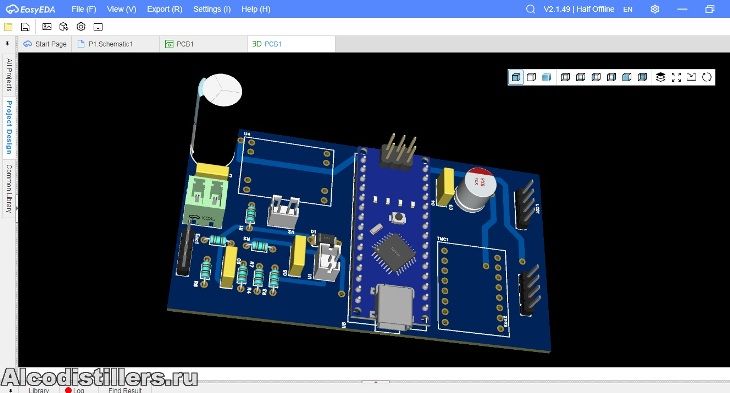
Task: Open the File (F) menu
Action: [x=83, y=9]
